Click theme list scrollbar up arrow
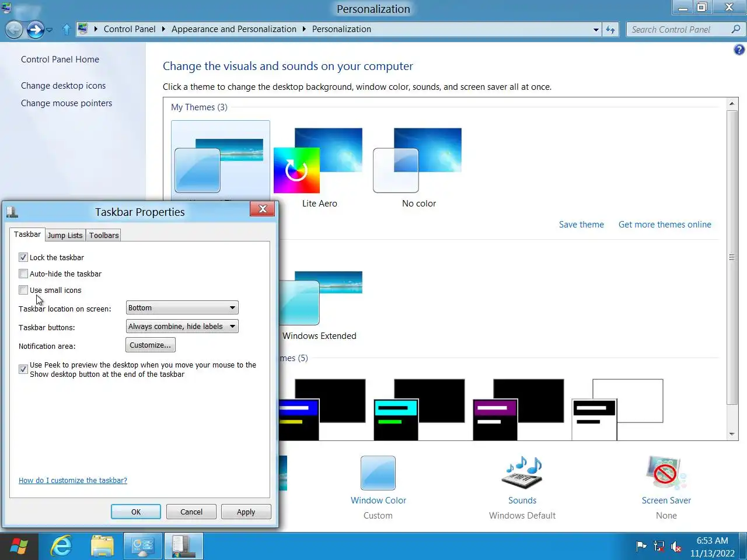Image resolution: width=747 pixels, height=560 pixels. 732,104
